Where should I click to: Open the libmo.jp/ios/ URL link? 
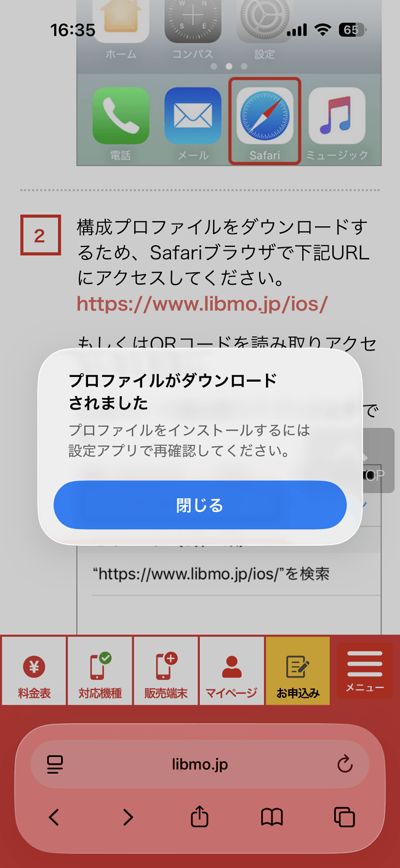202,304
